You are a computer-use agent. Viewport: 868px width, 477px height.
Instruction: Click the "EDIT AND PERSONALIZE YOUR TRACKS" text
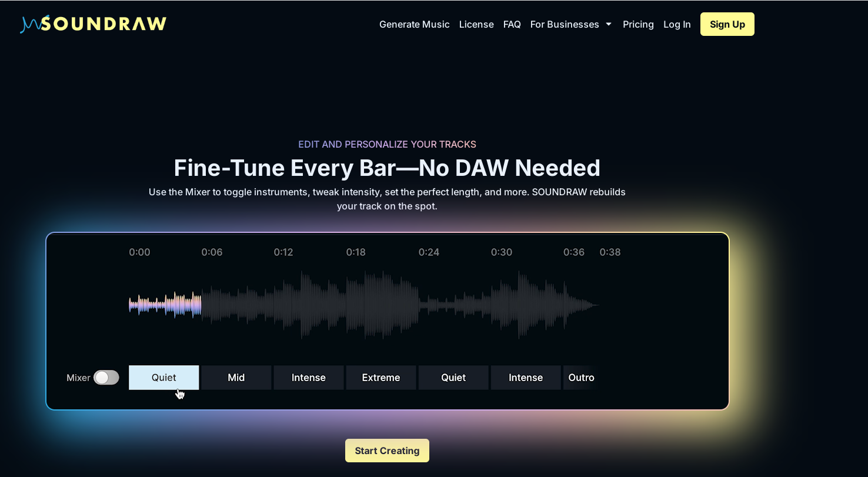[387, 144]
